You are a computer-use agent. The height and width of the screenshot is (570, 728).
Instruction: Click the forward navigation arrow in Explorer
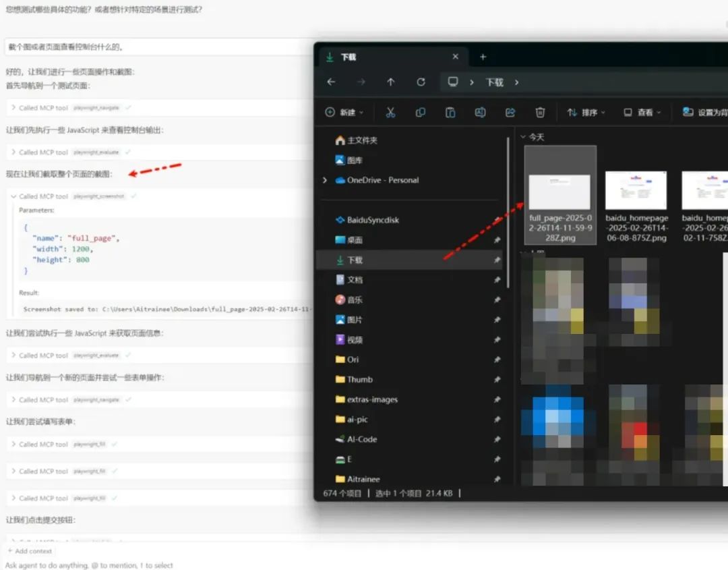(361, 82)
